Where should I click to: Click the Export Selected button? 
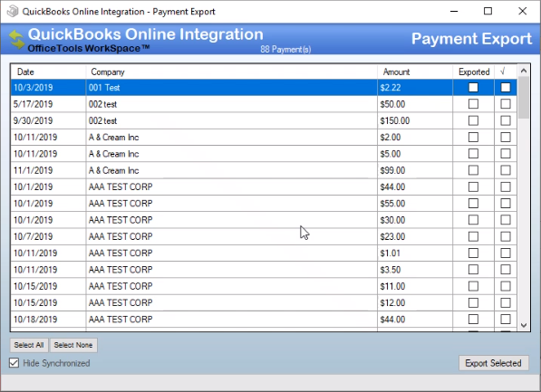493,363
